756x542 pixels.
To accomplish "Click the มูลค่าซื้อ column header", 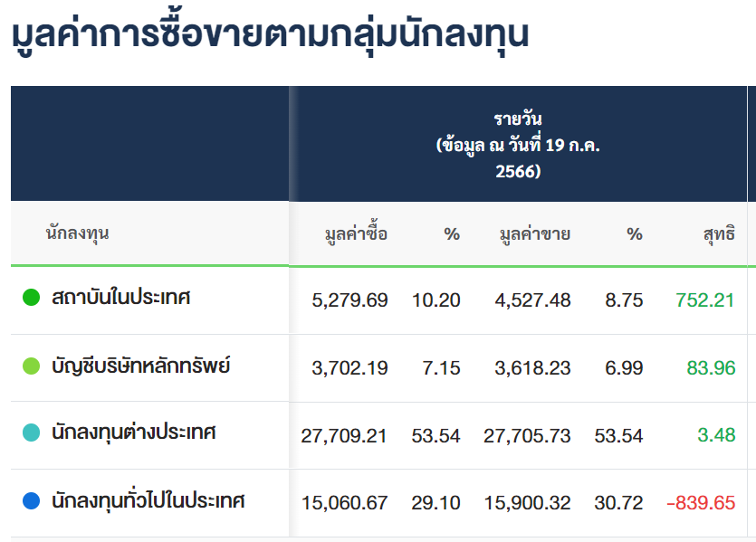I will (x=356, y=234).
